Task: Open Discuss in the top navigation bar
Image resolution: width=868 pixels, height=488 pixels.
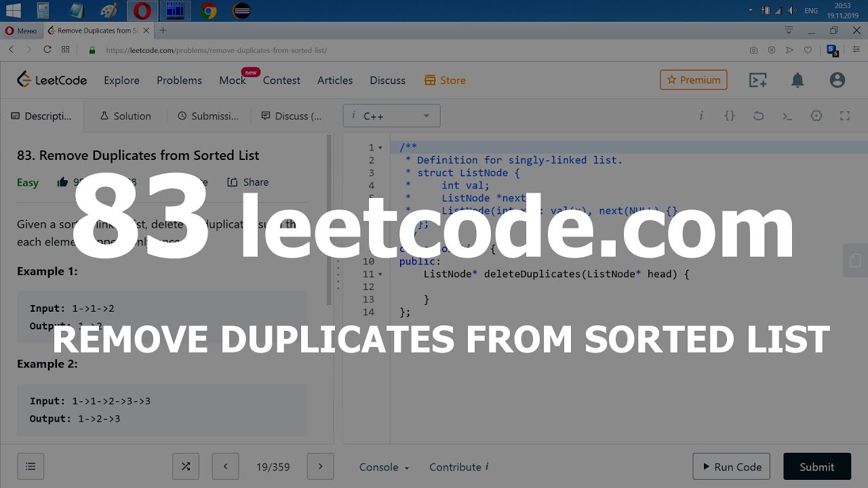Action: (x=387, y=80)
